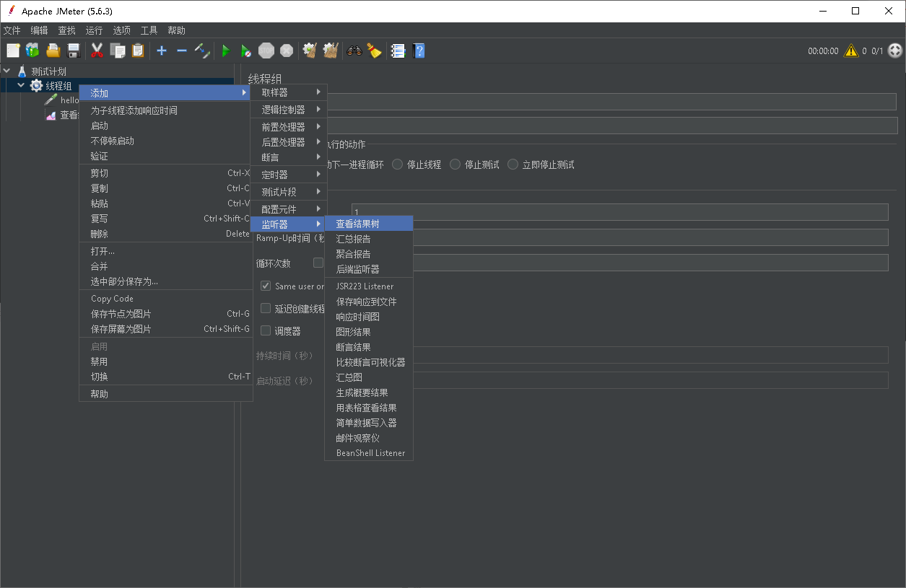Click the Paste clipboard icon
The image size is (906, 588).
tap(138, 51)
